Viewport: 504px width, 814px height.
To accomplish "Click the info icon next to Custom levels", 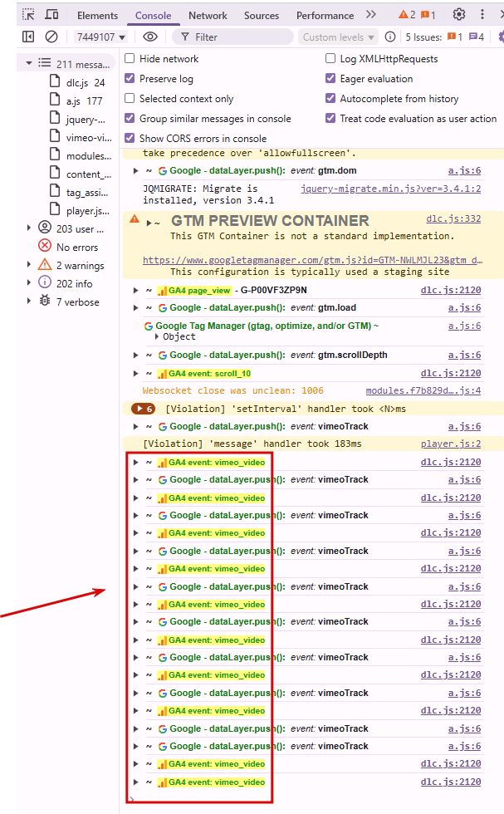I will coord(390,37).
